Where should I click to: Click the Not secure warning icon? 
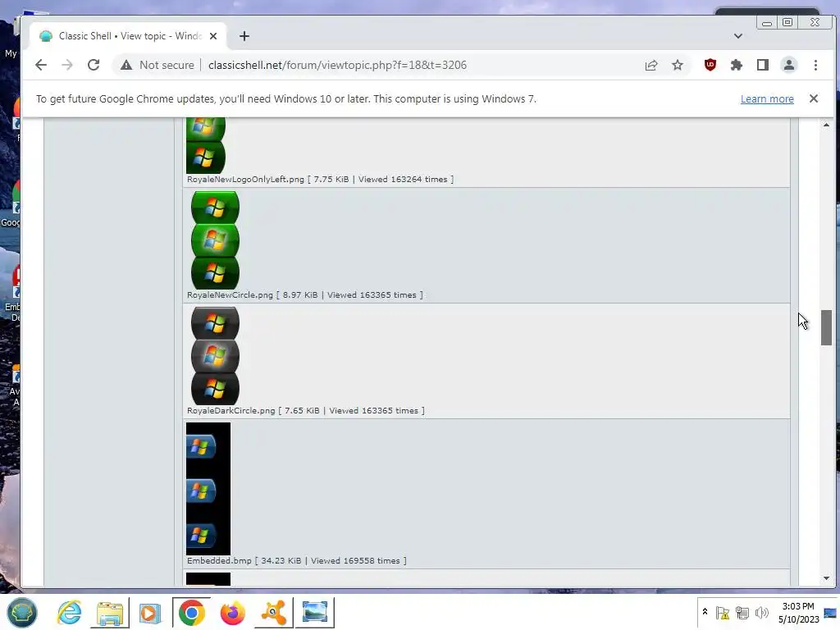126,66
